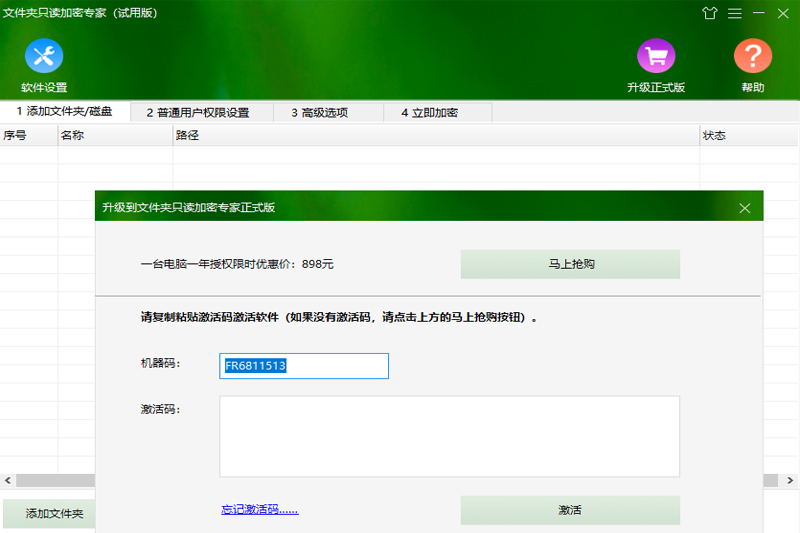800x533 pixels.
Task: Click the 马上抢购 button
Action: point(570,264)
